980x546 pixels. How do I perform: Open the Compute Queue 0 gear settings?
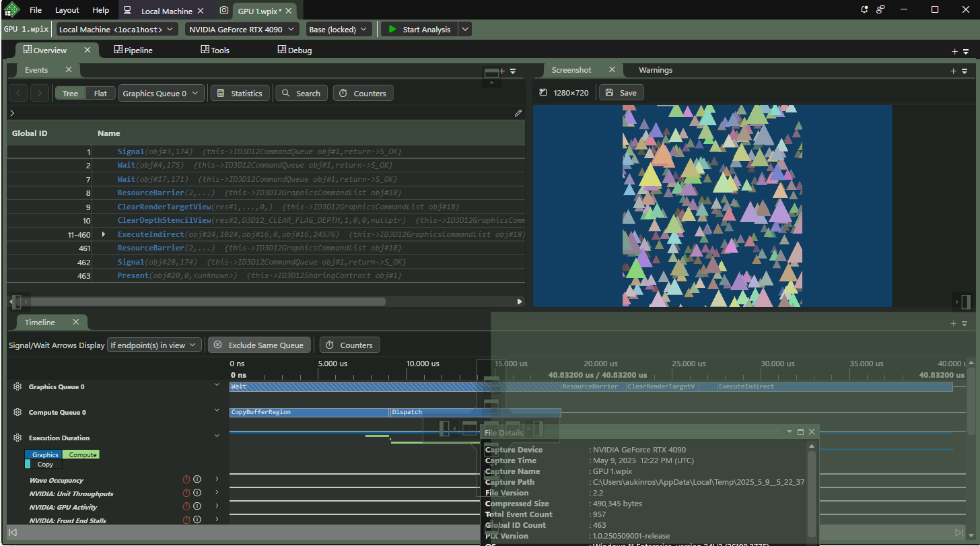point(17,413)
